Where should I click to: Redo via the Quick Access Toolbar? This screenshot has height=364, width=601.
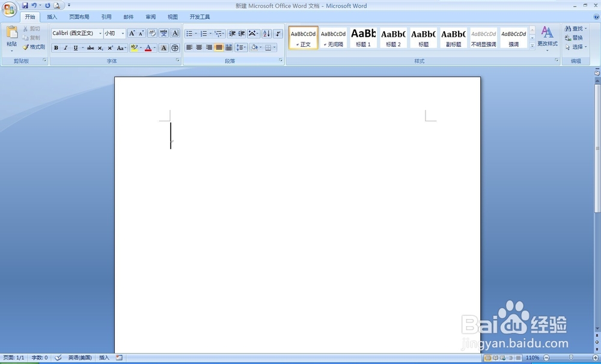tap(47, 5)
